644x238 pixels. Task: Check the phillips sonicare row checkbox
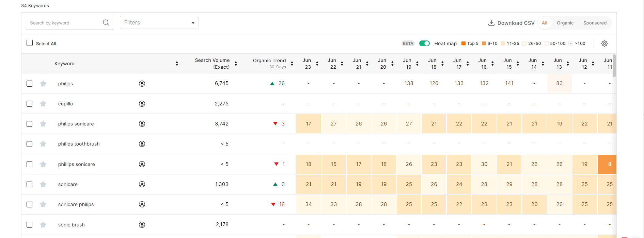30,164
